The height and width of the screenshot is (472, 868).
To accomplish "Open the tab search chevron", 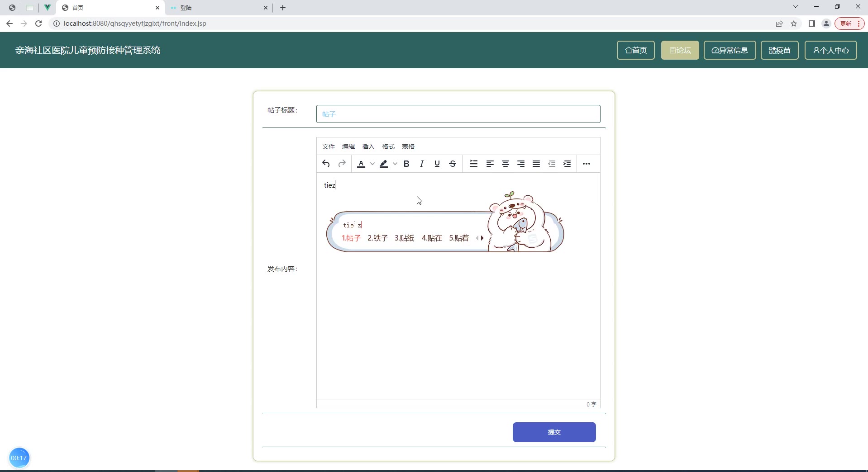I will 796,7.
